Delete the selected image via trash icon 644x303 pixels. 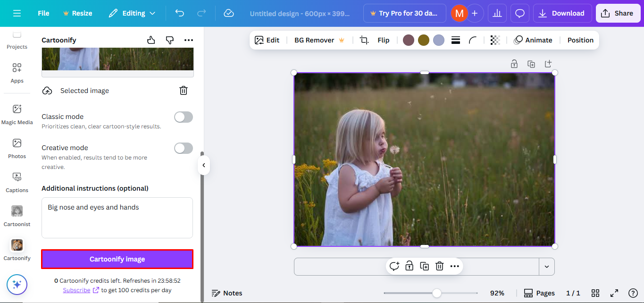pyautogui.click(x=184, y=90)
